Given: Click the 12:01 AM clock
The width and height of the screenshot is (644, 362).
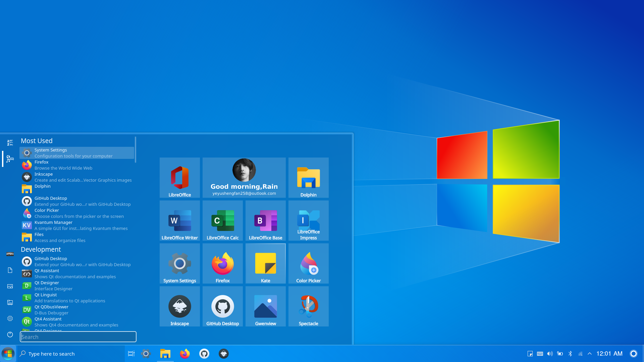Looking at the screenshot, I should click(609, 354).
